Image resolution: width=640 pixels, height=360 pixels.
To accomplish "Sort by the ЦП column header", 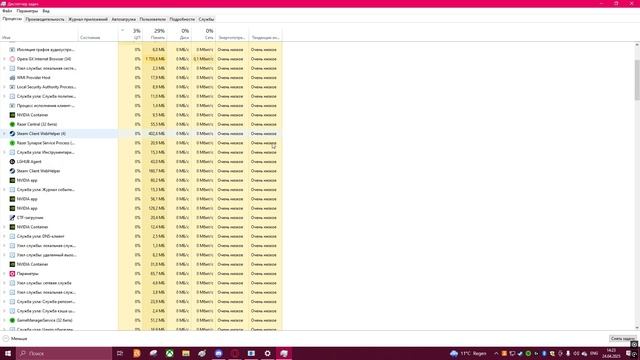I will click(x=131, y=34).
